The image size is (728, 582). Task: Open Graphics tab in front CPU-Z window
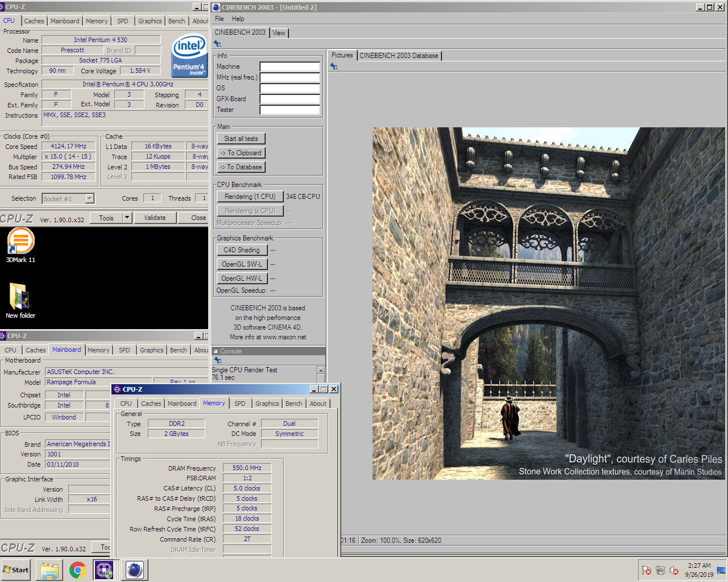[267, 404]
